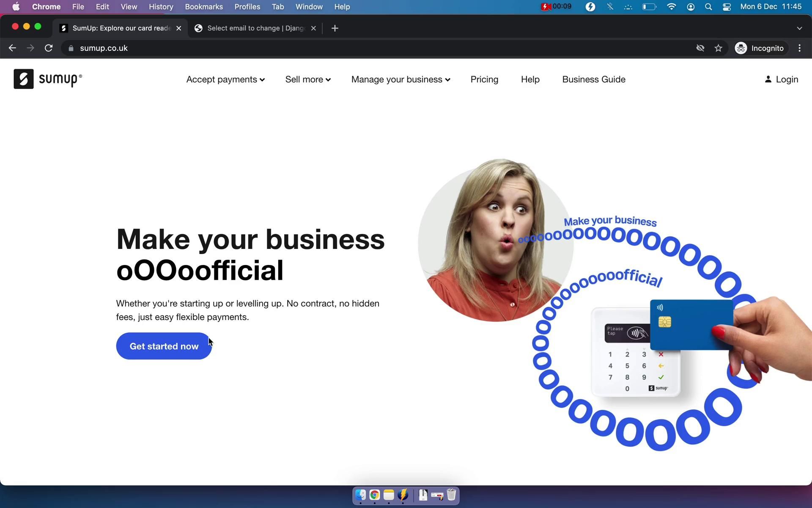Open the macOS Help menu

pyautogui.click(x=342, y=7)
